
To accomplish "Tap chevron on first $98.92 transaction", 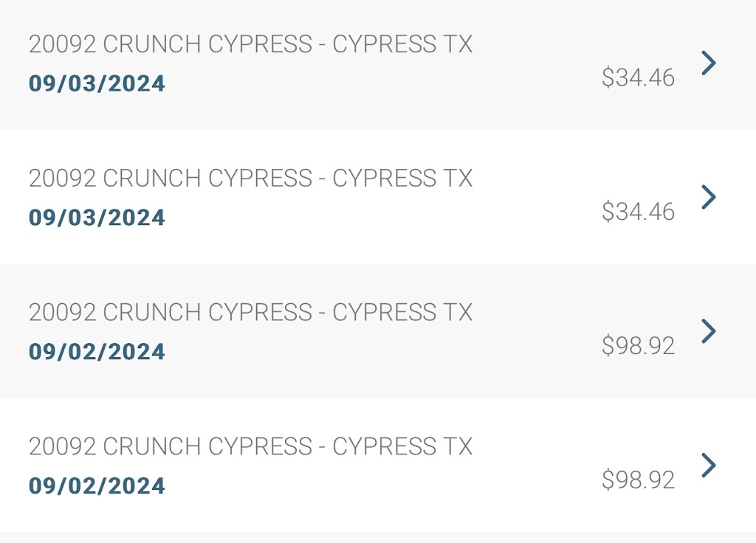I will (708, 331).
